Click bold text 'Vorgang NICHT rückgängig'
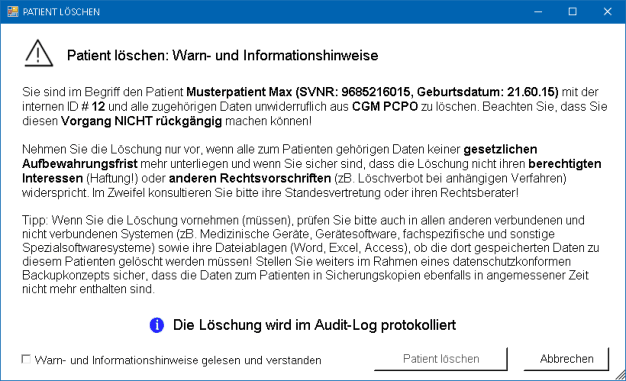 tap(141, 121)
